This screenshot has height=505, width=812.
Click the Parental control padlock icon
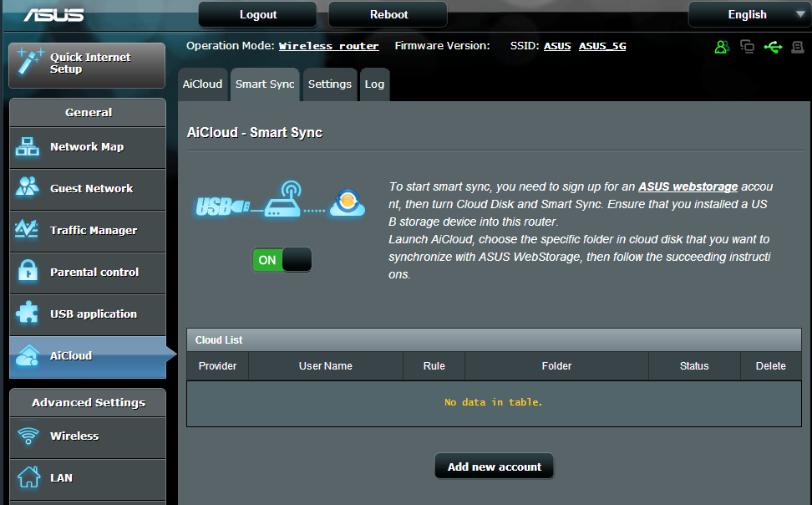(28, 271)
